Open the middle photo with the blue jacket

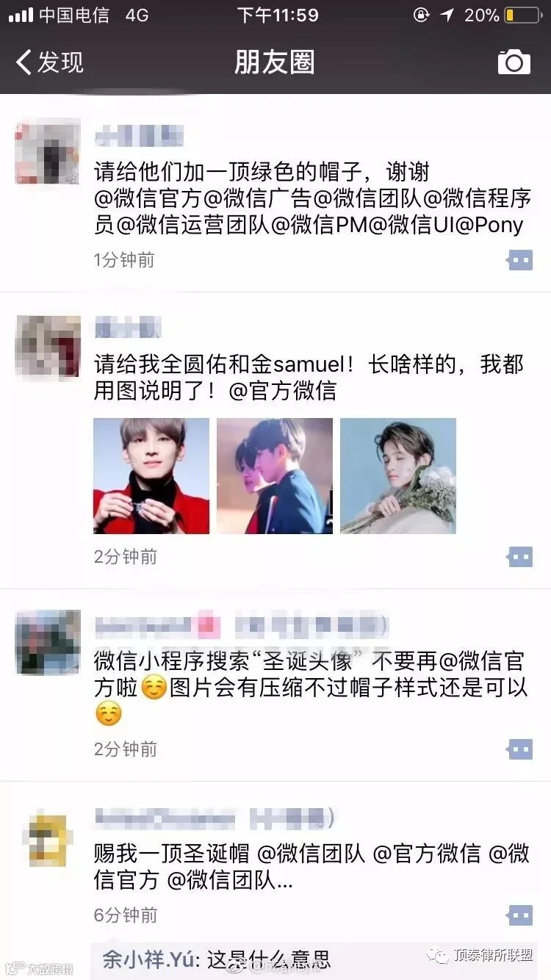275,476
